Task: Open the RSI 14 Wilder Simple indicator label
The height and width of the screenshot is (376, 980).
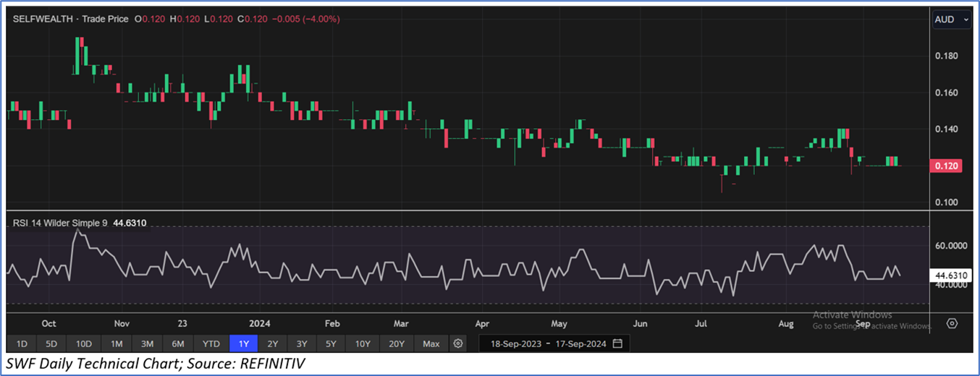Action: [60, 223]
